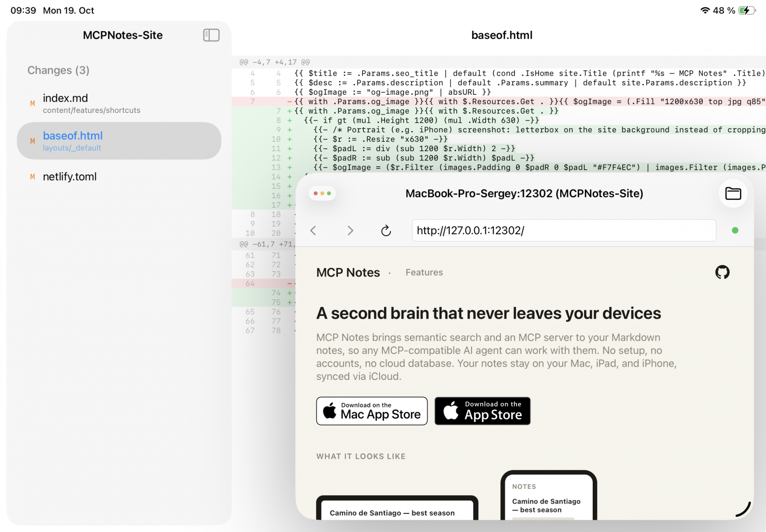Open the GitHub icon link
766x532 pixels.
click(x=722, y=272)
